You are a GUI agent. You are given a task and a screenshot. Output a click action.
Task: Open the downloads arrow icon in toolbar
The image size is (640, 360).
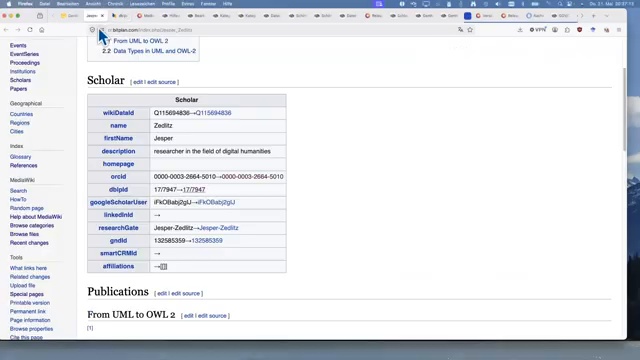[520, 30]
